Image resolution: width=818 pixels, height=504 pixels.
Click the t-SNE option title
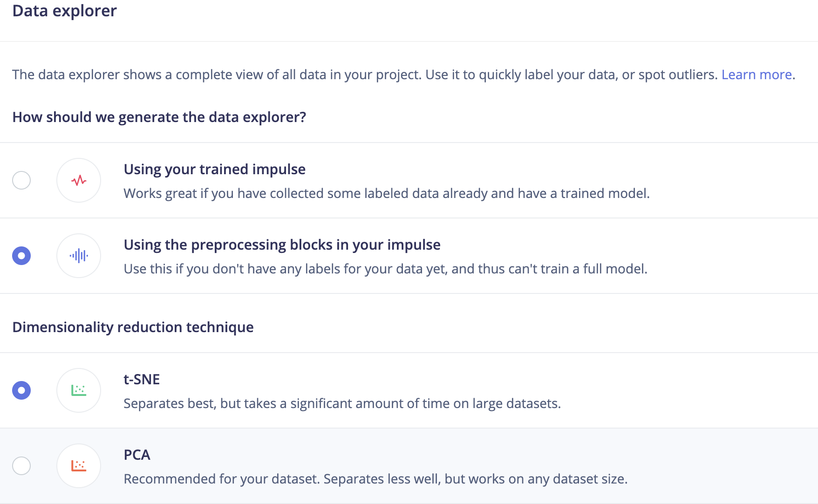pyautogui.click(x=142, y=379)
